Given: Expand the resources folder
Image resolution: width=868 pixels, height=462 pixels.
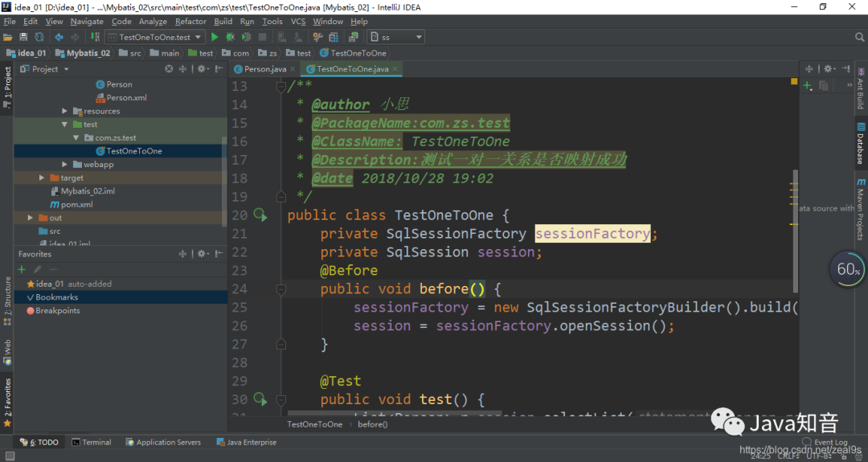Looking at the screenshot, I should coord(65,111).
